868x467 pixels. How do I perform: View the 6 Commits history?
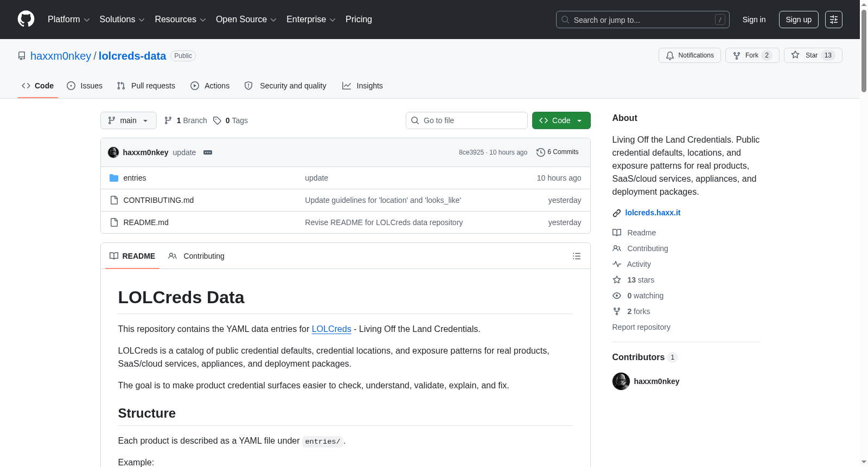tap(558, 152)
